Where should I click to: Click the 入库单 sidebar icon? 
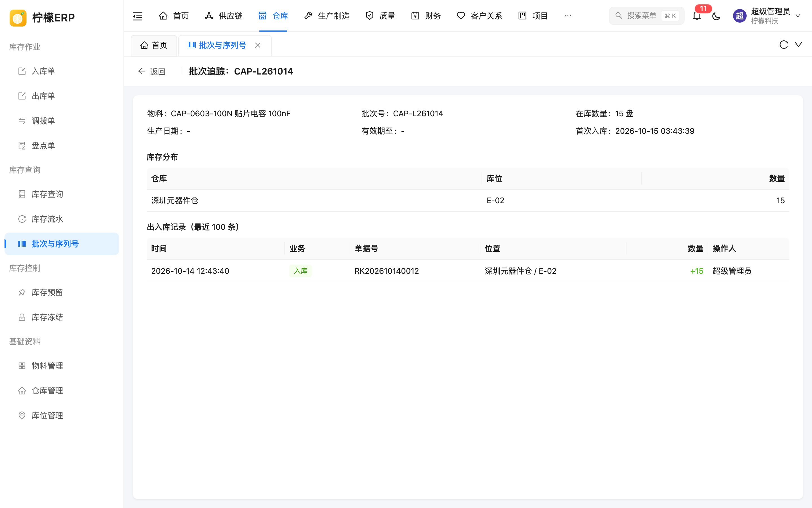[22, 71]
